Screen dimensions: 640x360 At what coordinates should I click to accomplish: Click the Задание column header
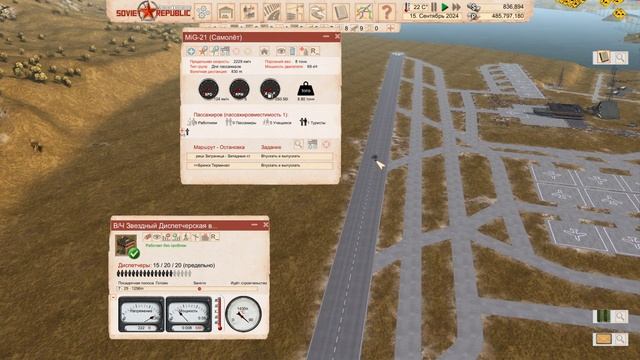pyautogui.click(x=271, y=147)
